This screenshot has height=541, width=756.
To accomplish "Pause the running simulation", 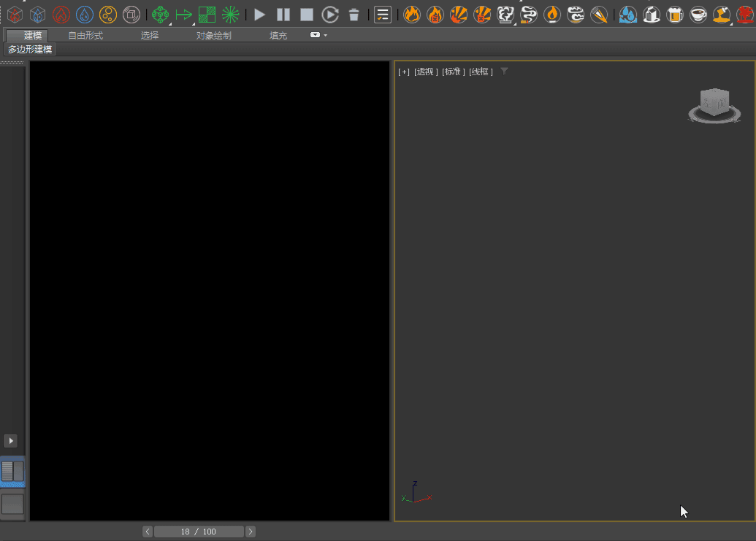I will pyautogui.click(x=283, y=15).
